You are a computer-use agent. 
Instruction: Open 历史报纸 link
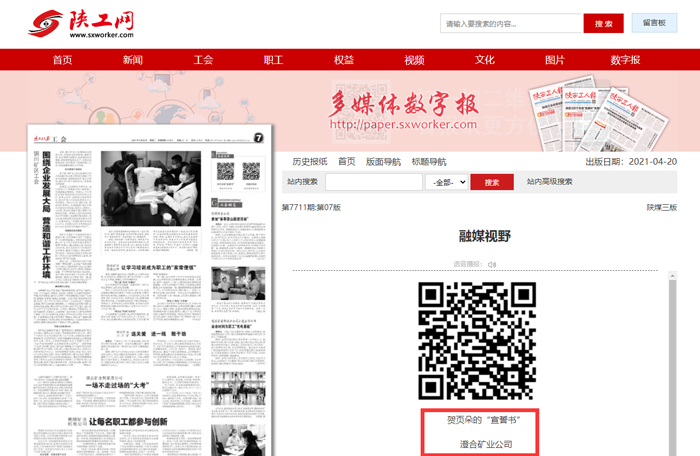(310, 162)
